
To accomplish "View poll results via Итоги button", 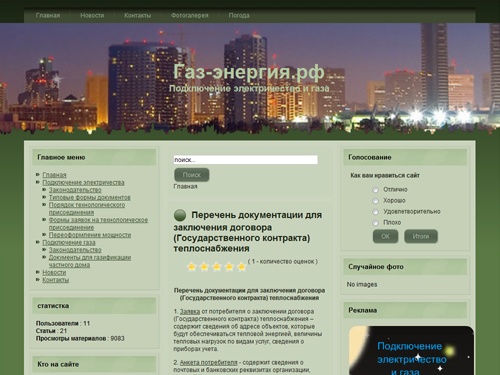I will (421, 236).
